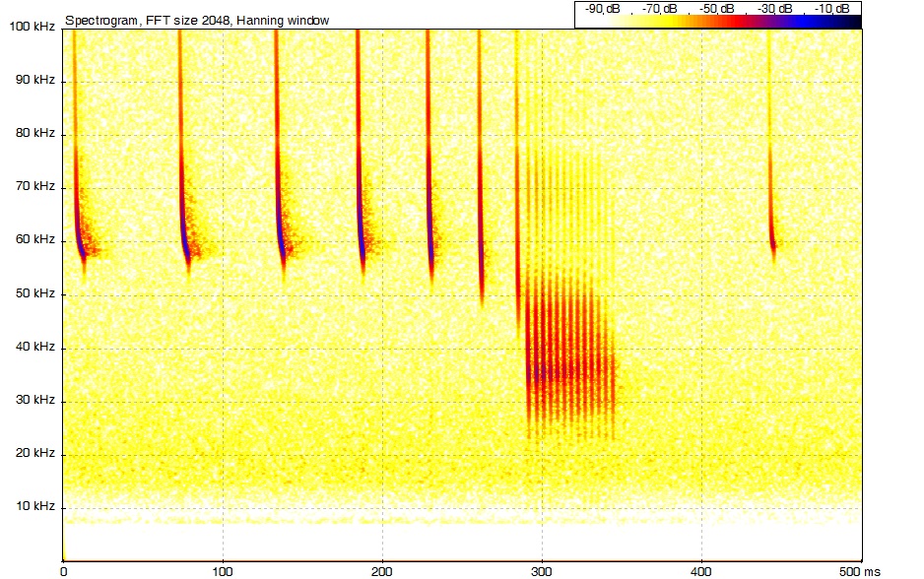Click the 200 time axis label

pos(382,571)
